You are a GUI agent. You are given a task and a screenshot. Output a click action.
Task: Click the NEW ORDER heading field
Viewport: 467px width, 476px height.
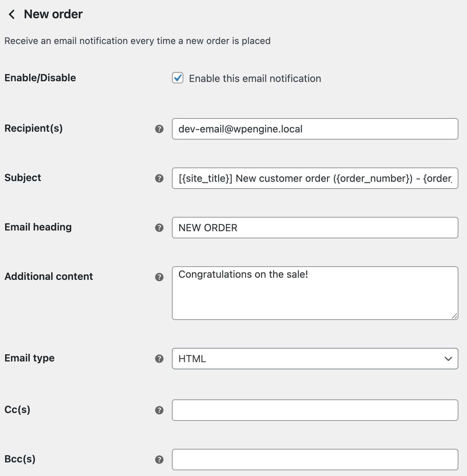[x=315, y=228]
